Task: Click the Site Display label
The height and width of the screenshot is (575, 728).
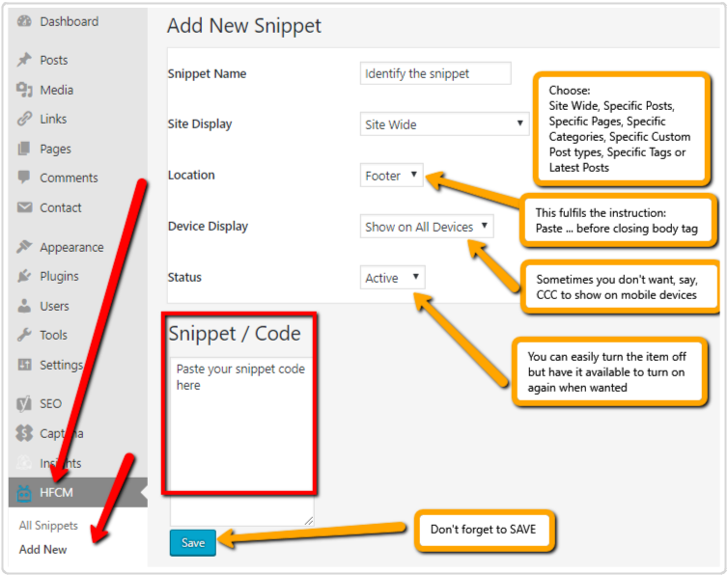Action: [200, 123]
